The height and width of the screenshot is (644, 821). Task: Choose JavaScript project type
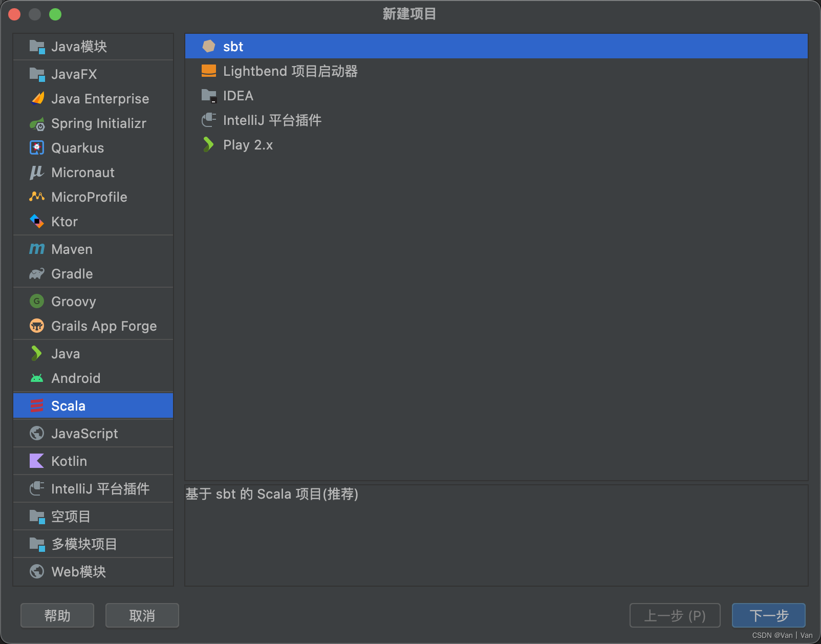click(93, 434)
